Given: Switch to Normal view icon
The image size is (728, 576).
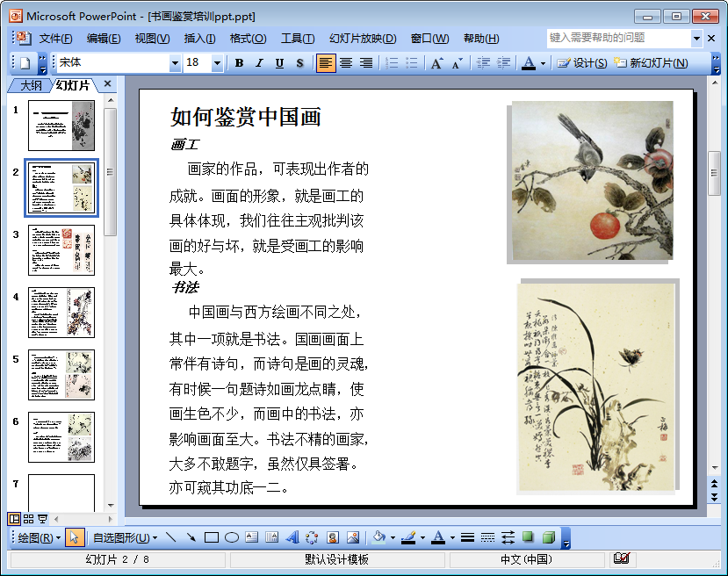Looking at the screenshot, I should click(x=14, y=518).
